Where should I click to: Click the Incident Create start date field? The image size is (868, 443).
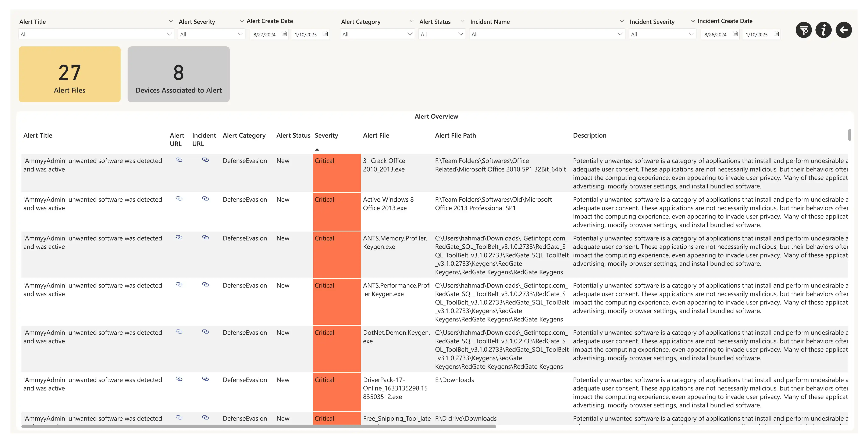tap(715, 34)
